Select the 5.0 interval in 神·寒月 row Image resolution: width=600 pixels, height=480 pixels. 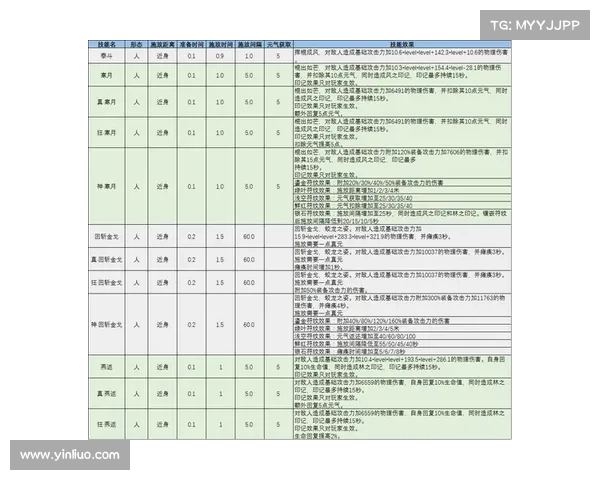tap(249, 186)
